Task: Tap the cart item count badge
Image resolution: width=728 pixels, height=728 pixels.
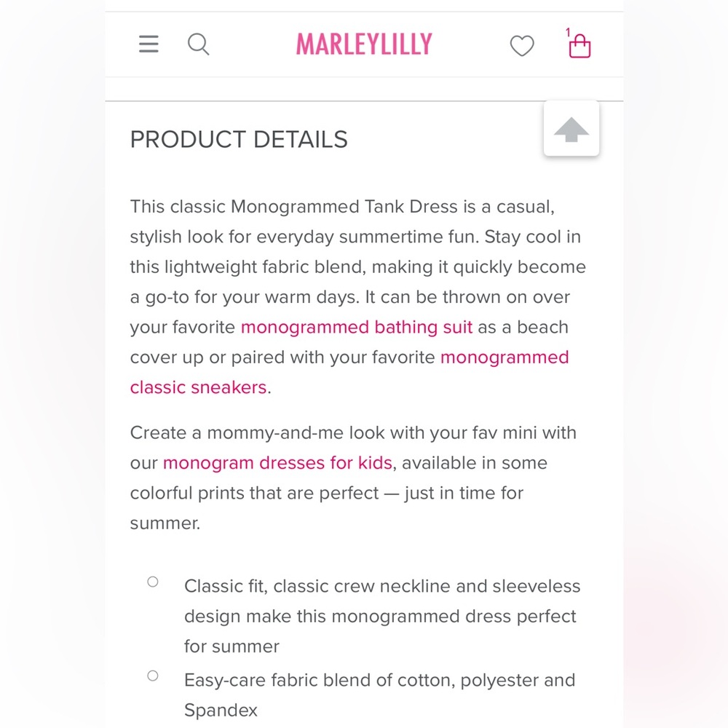Action: 567,32
